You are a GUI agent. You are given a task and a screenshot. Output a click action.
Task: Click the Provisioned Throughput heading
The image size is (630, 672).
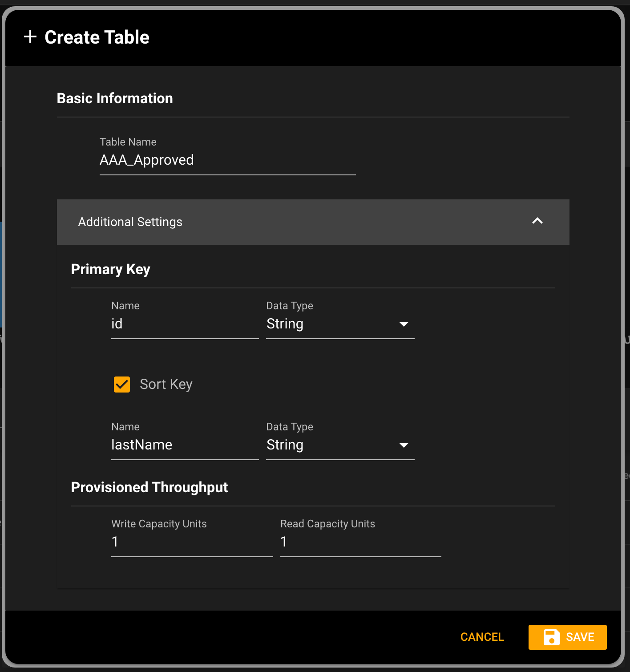click(x=149, y=487)
